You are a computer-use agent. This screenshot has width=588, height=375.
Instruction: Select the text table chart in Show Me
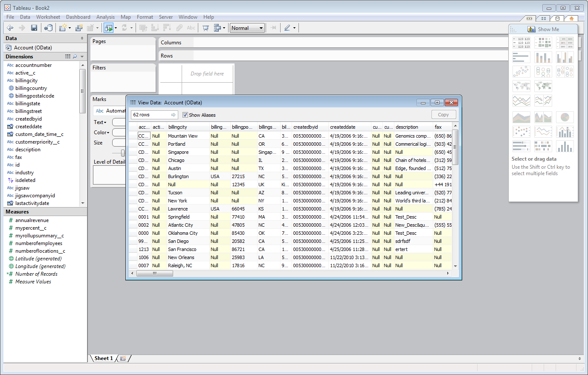521,42
